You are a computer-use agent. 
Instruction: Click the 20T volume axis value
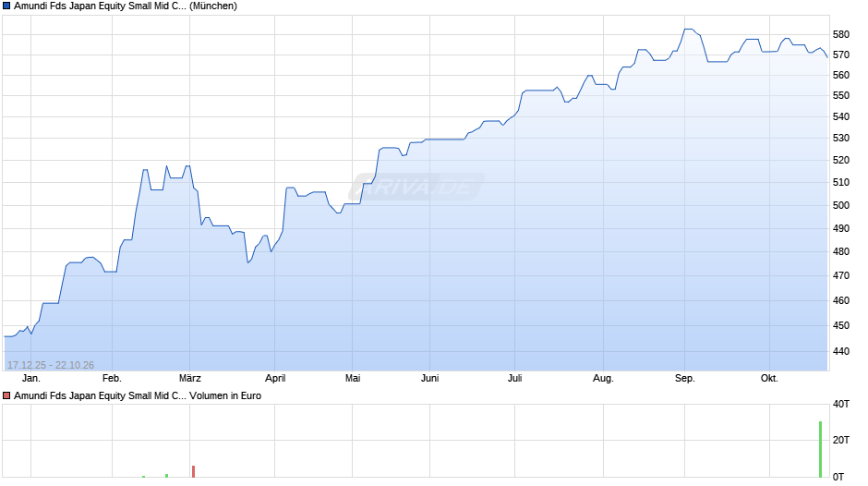841,440
